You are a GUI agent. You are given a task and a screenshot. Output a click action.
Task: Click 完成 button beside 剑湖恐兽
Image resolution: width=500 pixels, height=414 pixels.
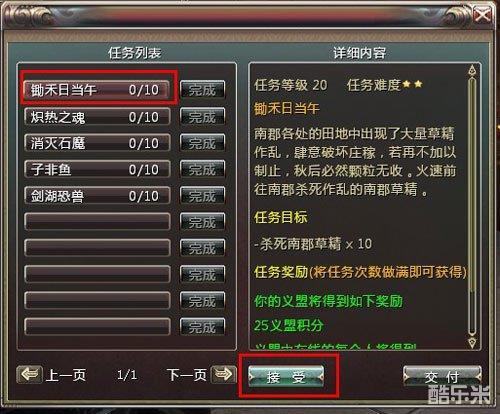pyautogui.click(x=202, y=196)
